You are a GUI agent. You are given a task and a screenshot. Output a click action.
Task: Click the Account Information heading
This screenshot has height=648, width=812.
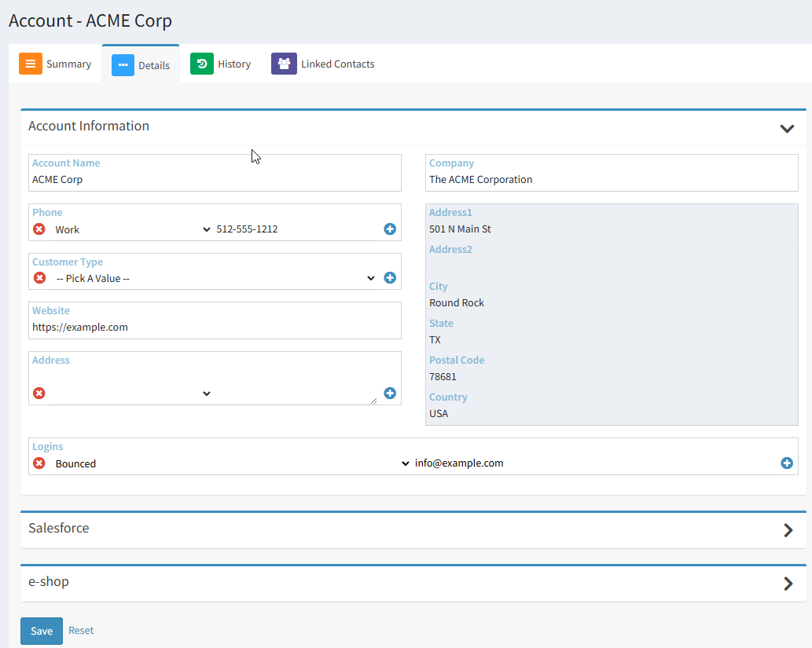tap(89, 126)
